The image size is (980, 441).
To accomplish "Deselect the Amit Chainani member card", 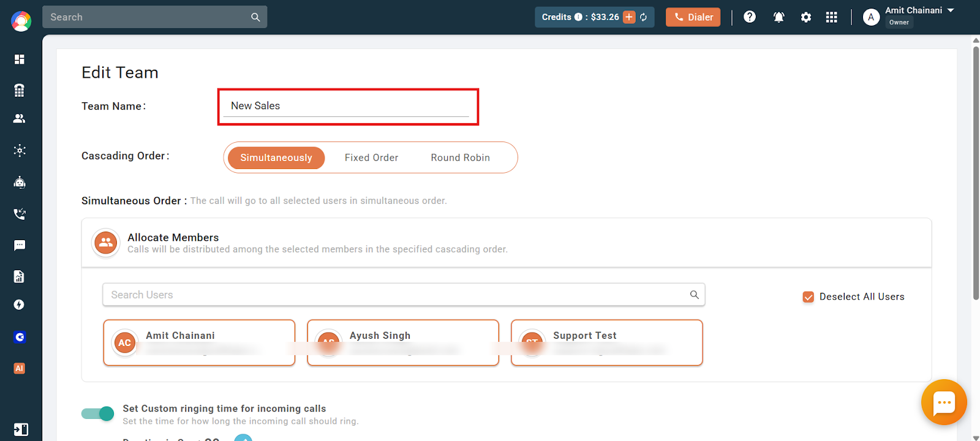I will tap(199, 343).
